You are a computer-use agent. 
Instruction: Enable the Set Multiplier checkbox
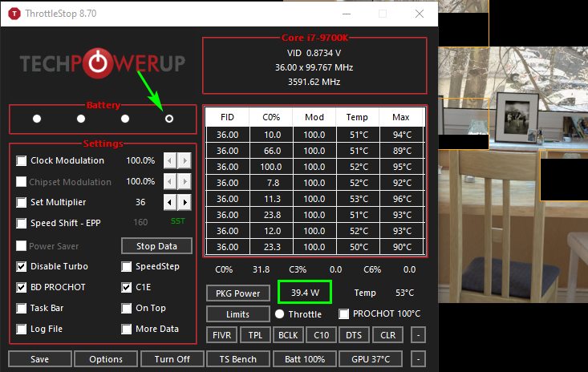pyautogui.click(x=22, y=202)
